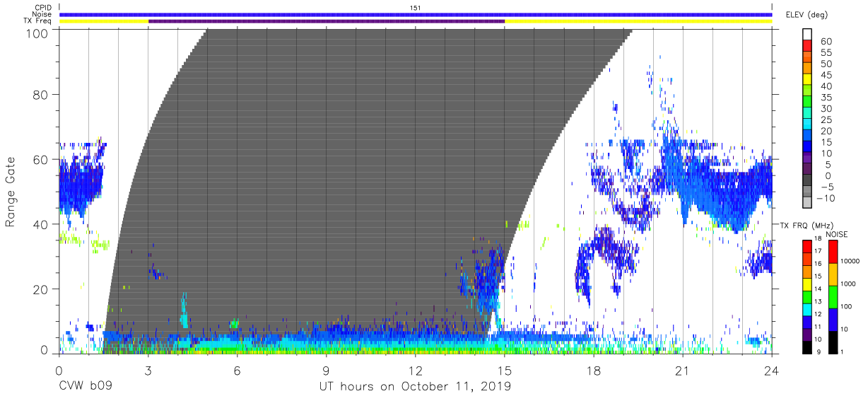Pick the blue segment of the NOISE color bar
This screenshot has height=401, width=868.
(x=832, y=320)
